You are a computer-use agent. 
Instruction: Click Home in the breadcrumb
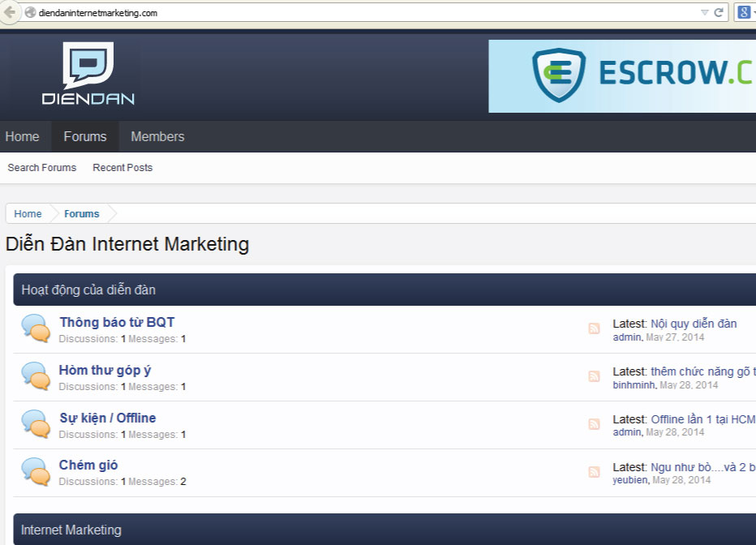click(28, 213)
